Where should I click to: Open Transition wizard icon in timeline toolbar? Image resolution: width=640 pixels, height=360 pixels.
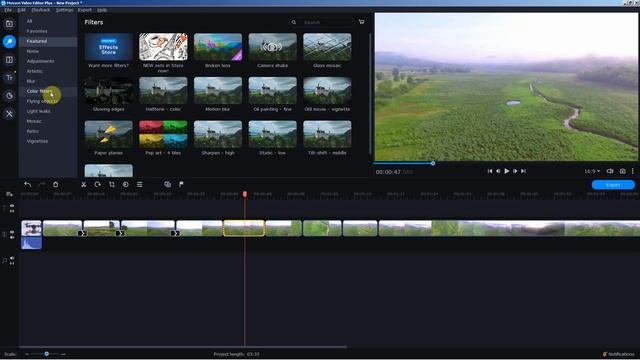167,184
